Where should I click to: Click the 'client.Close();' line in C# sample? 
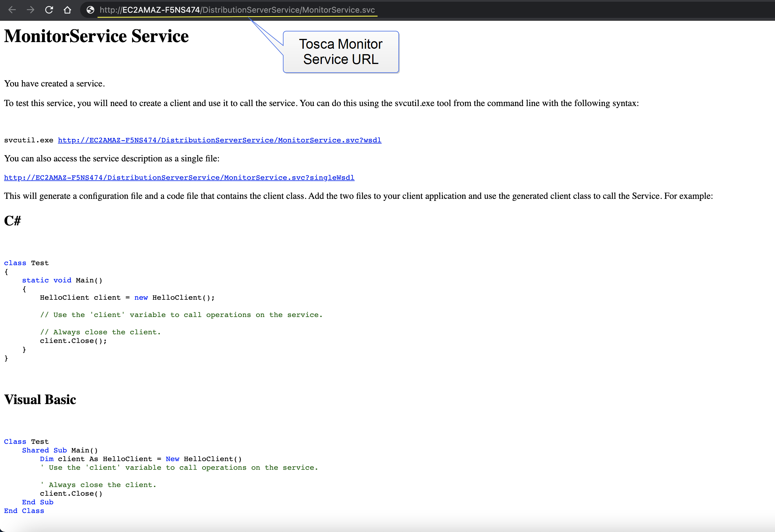(73, 341)
